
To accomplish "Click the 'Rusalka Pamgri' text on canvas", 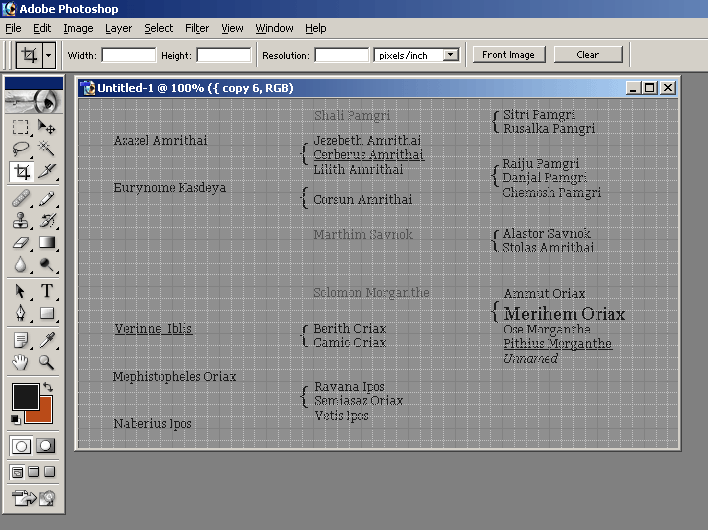I will coord(549,129).
